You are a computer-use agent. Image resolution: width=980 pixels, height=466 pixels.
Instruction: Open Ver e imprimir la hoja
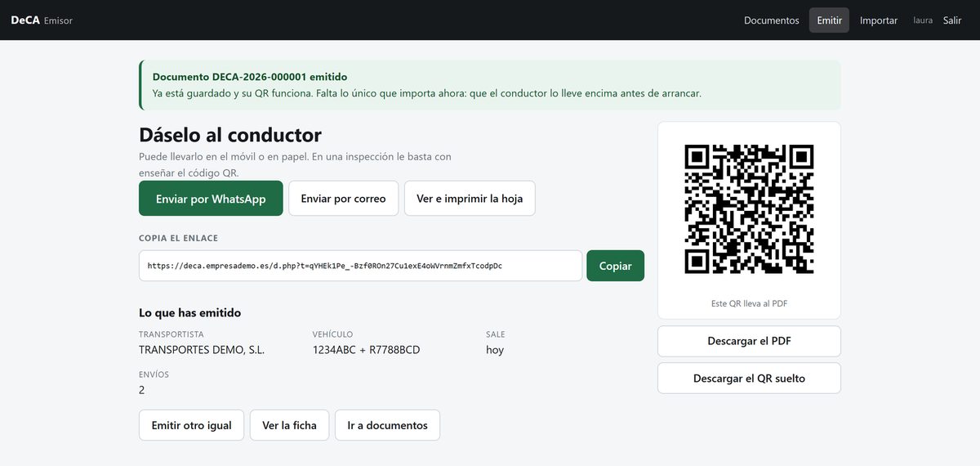[470, 199]
